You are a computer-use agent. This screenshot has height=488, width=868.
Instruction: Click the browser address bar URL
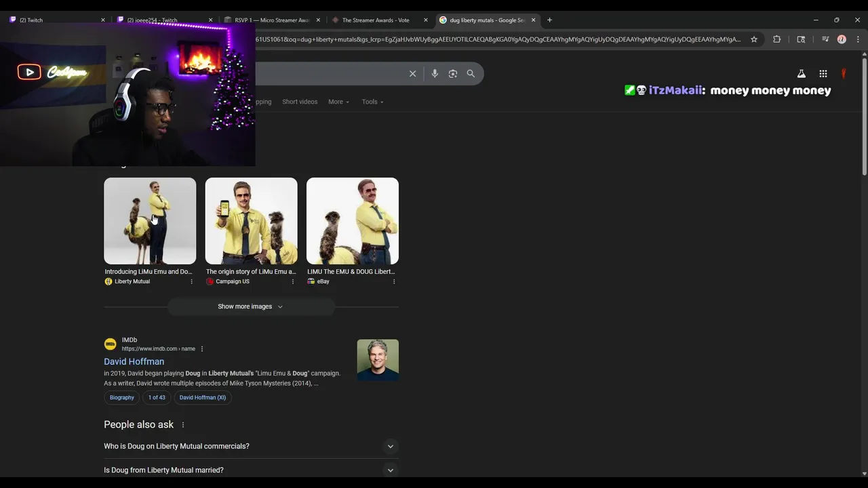498,39
